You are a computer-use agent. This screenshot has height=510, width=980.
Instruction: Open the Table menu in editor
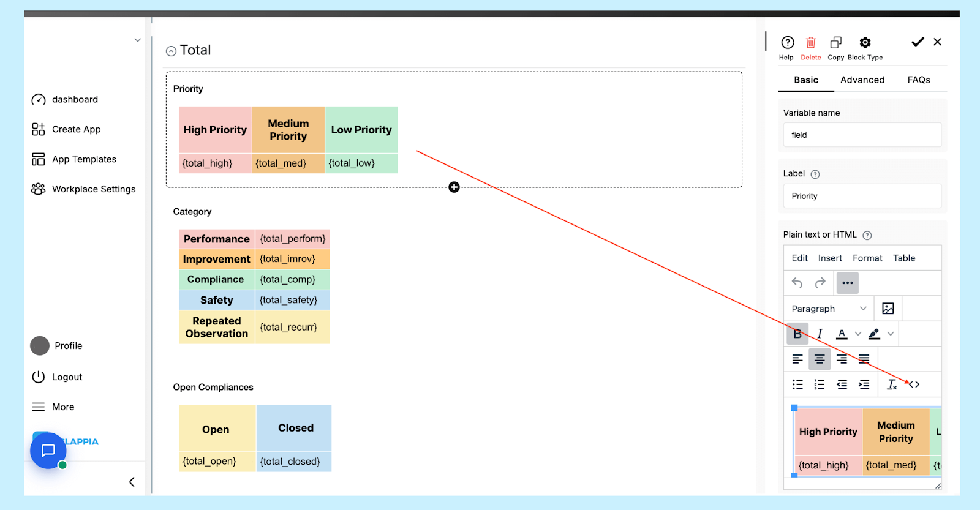904,258
